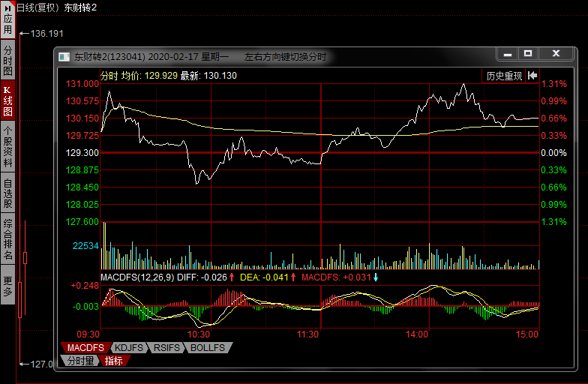This screenshot has height=384, width=588.
Task: Click the MACDFS: +0.031 indicator value
Action: coord(336,277)
